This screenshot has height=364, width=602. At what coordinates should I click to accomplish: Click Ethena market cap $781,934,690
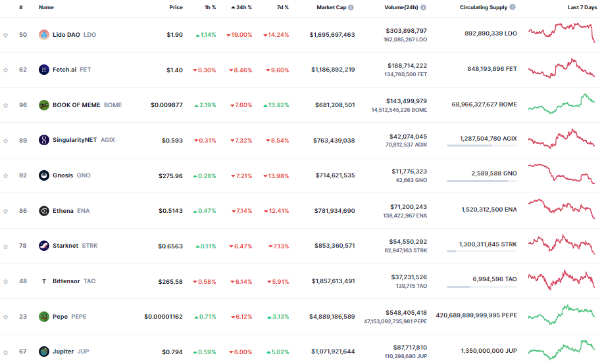tap(334, 210)
